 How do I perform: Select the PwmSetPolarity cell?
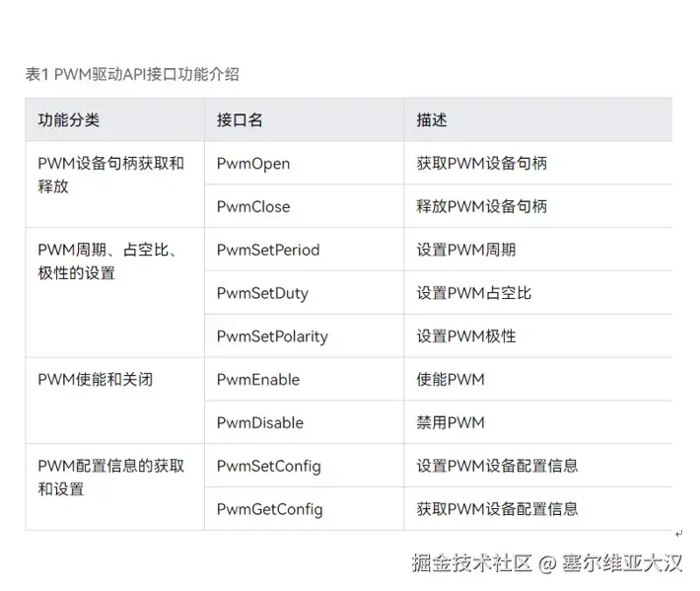[272, 336]
